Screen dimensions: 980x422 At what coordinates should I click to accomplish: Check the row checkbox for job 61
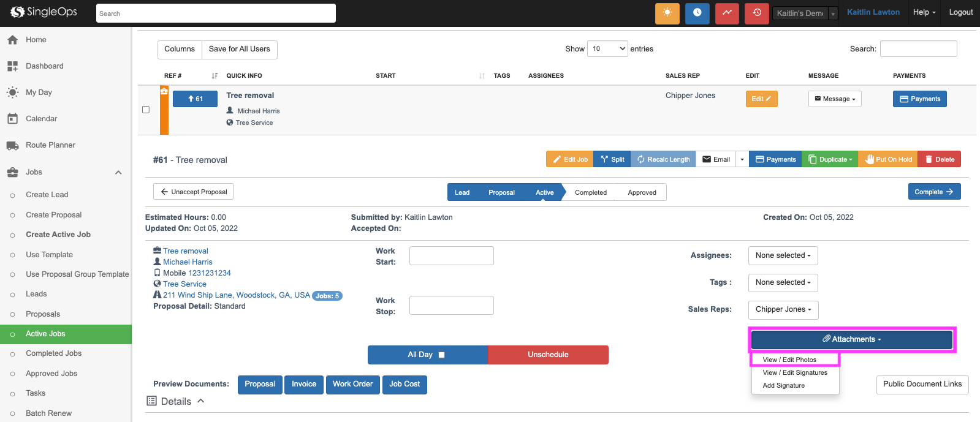pos(146,110)
